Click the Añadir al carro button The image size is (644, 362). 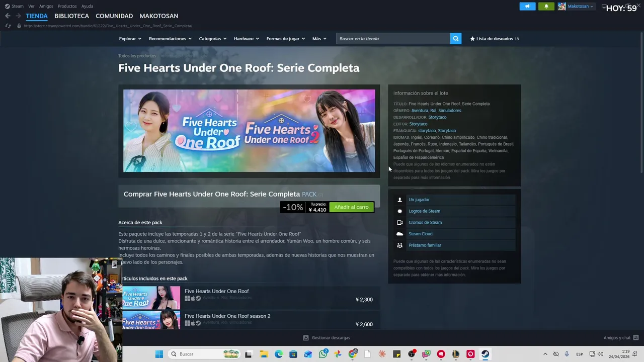(x=351, y=207)
